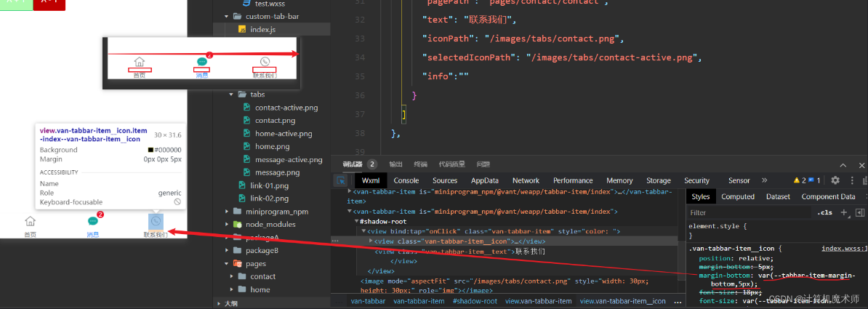
Task: Tap the 首页 home tab icon in simulator
Action: pyautogui.click(x=30, y=222)
